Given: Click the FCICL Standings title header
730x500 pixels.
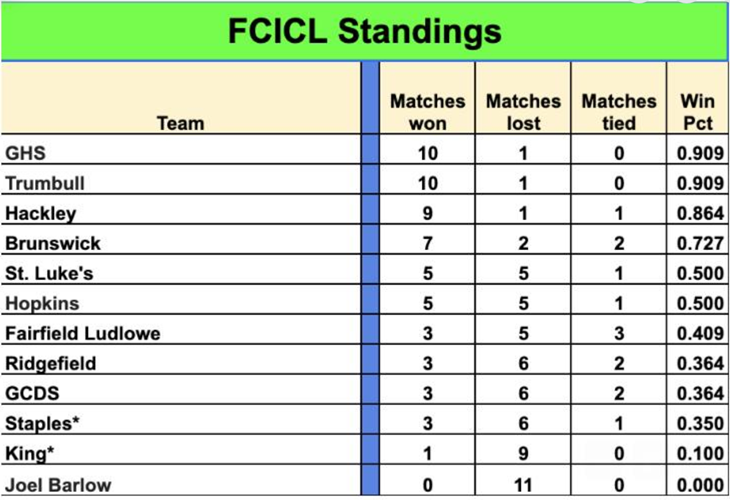Looking at the screenshot, I should (x=365, y=32).
